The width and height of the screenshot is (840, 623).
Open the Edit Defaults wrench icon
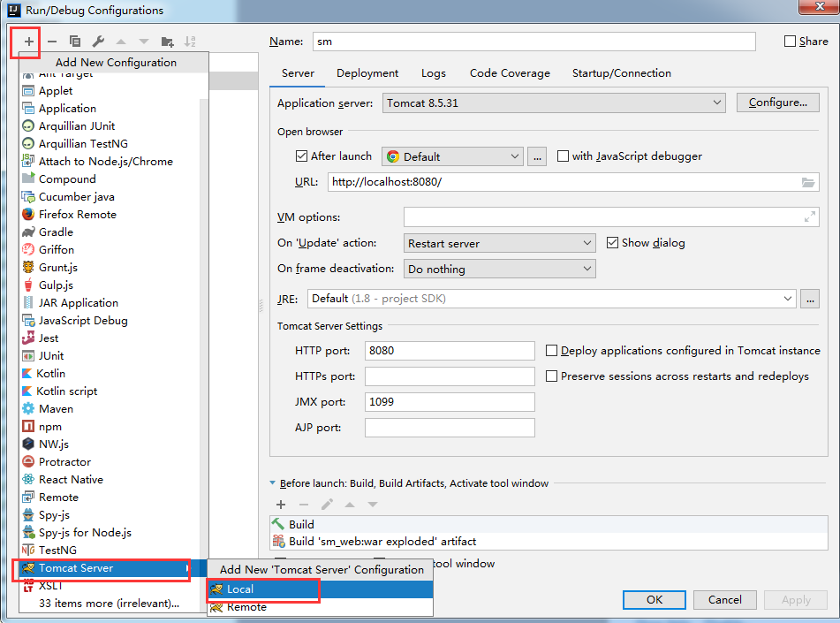(x=98, y=42)
